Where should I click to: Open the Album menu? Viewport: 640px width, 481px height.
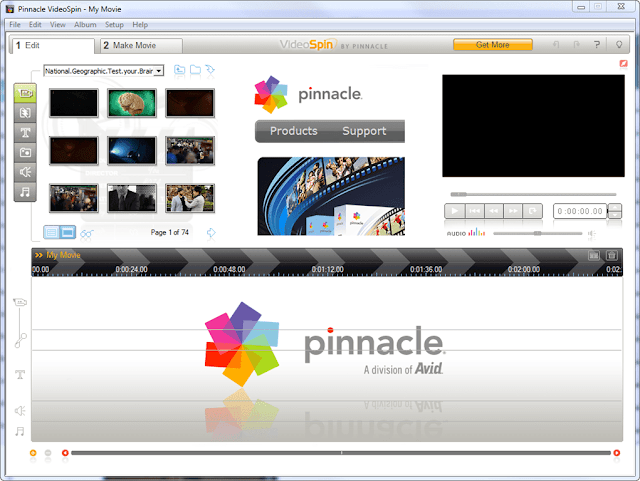85,24
